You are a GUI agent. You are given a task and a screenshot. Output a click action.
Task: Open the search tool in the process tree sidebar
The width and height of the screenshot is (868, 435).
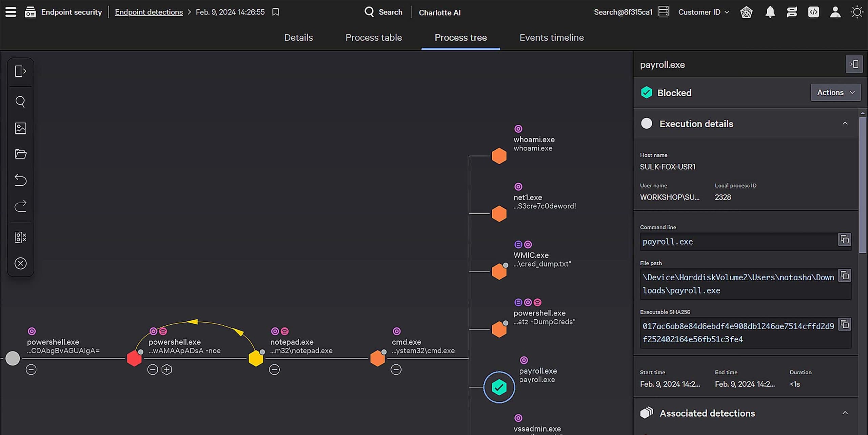coord(20,101)
